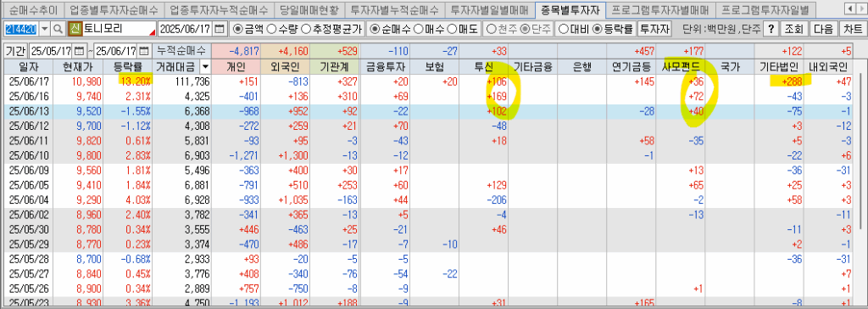Expand the stock code 214420 dropdown
The height and width of the screenshot is (309, 868).
pos(45,29)
